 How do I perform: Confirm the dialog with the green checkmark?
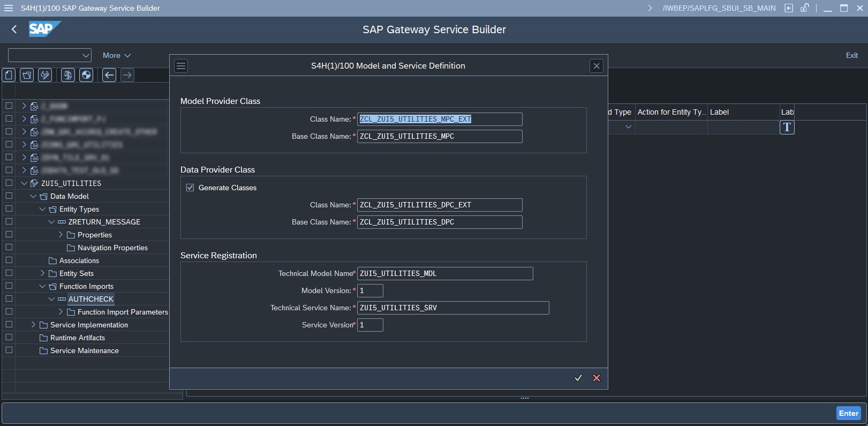coord(578,378)
